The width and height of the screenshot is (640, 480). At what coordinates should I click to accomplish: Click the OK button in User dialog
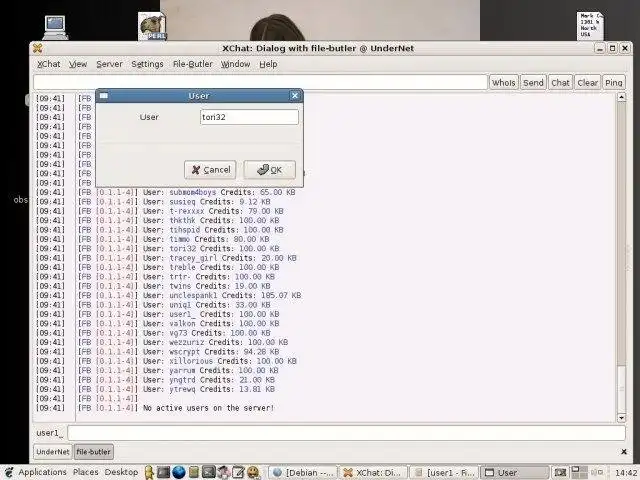pyautogui.click(x=270, y=170)
